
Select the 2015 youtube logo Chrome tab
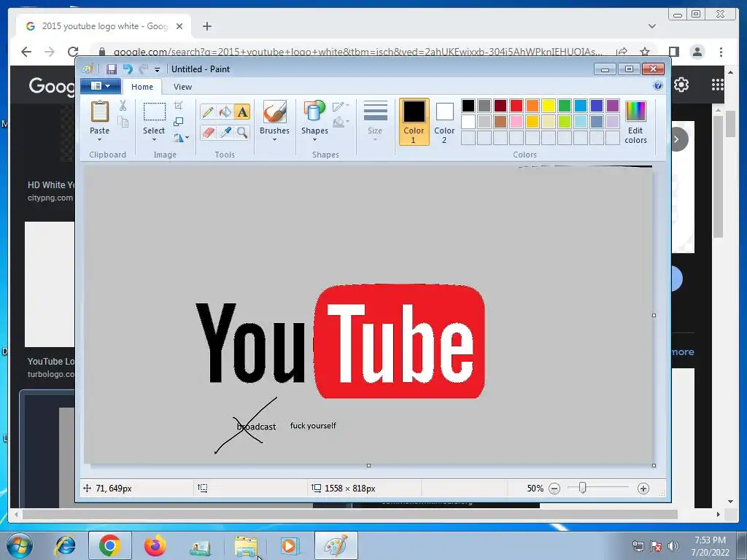point(104,26)
